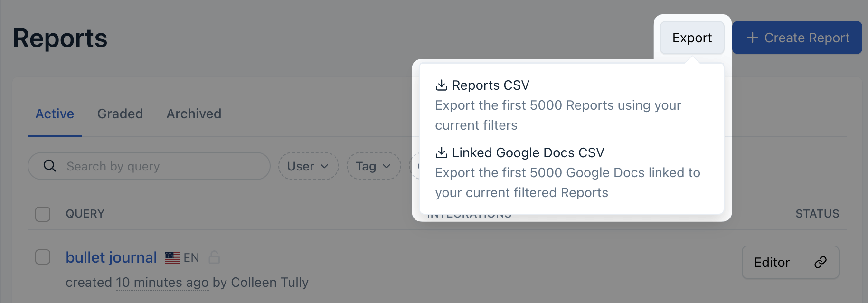This screenshot has height=303, width=868.
Task: Open the bullet journal report link
Action: pyautogui.click(x=111, y=257)
